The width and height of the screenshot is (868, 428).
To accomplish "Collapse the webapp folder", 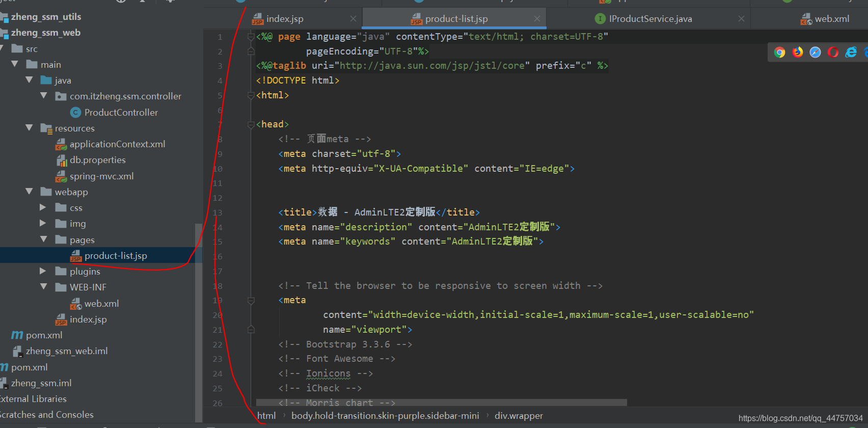I will pos(29,192).
